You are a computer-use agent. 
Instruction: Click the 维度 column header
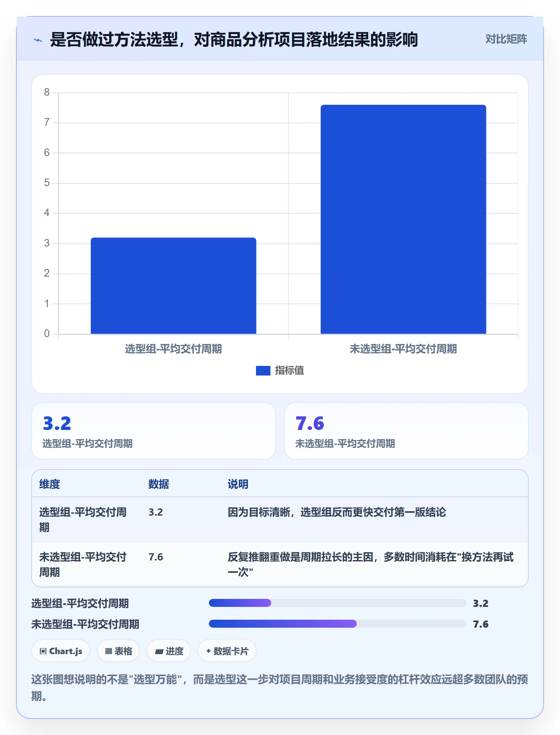point(50,484)
